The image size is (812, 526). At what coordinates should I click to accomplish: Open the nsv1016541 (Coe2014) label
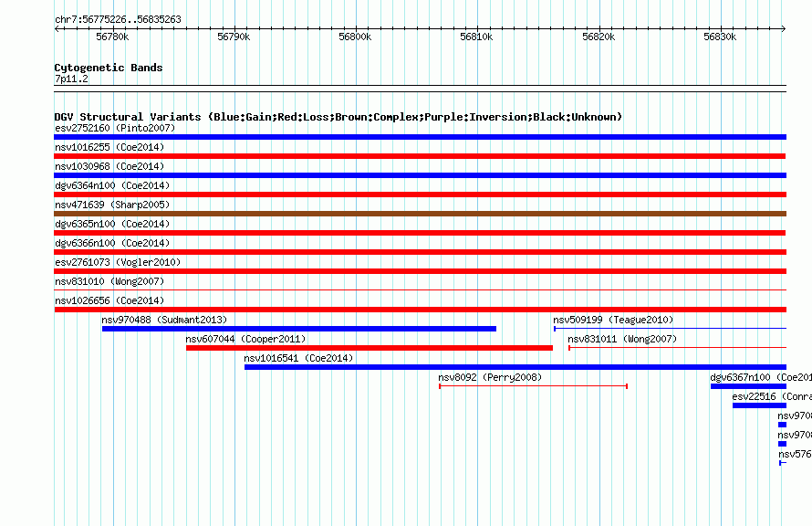click(298, 358)
